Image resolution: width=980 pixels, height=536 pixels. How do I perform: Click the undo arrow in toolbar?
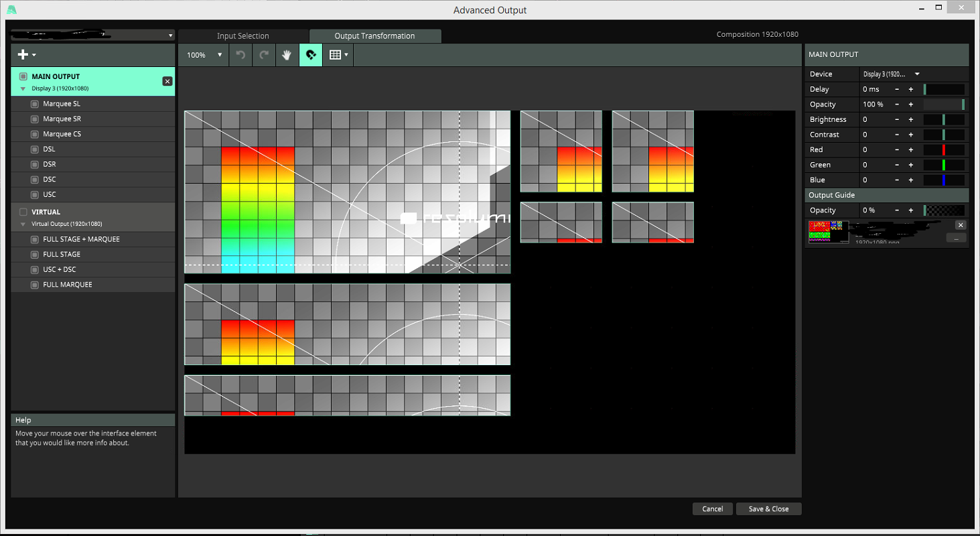pyautogui.click(x=240, y=55)
